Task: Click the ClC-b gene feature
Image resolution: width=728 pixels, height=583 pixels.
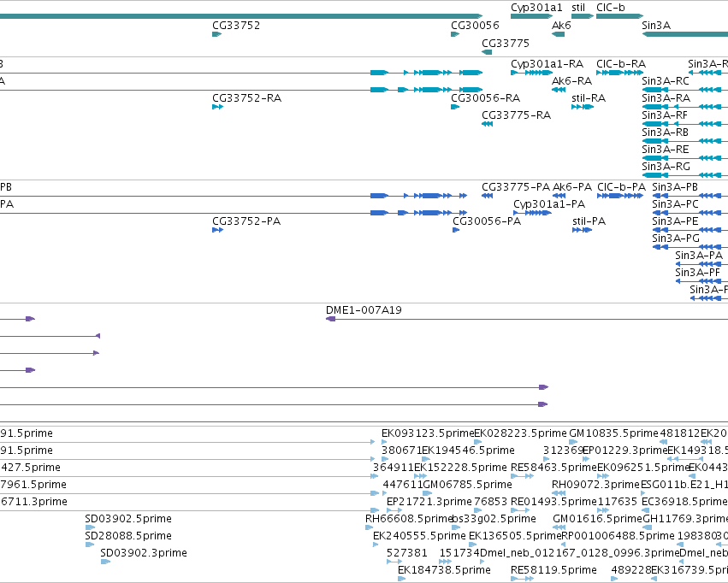Action: (x=619, y=16)
